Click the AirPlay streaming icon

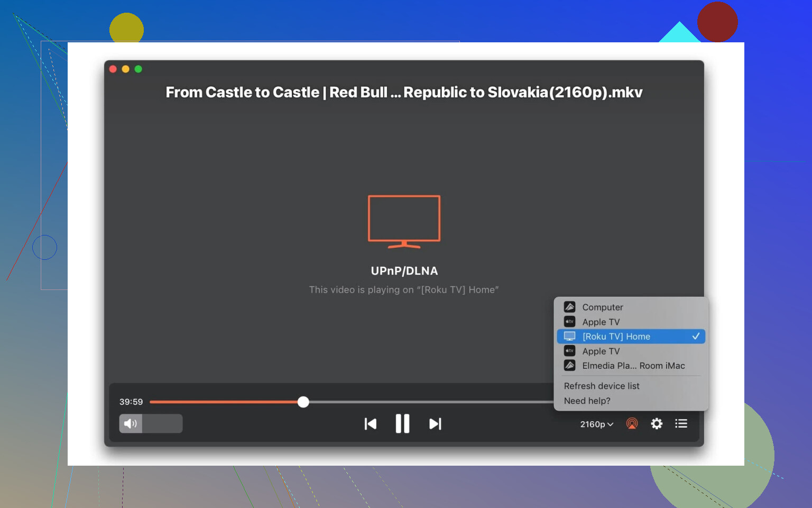pos(632,424)
